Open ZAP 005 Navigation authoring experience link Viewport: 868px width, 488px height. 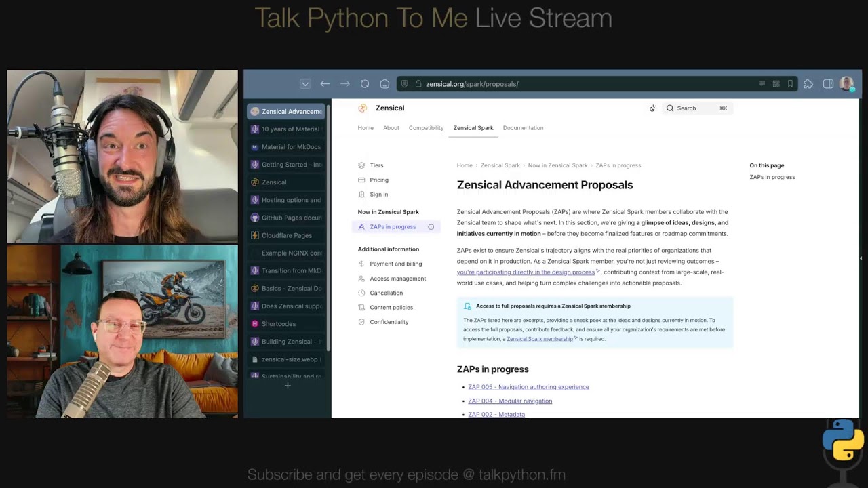tap(528, 387)
